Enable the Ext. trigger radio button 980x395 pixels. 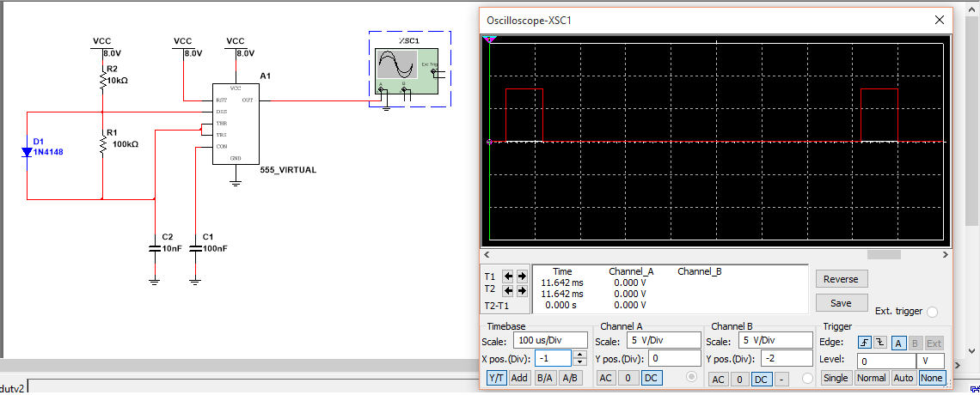click(932, 312)
